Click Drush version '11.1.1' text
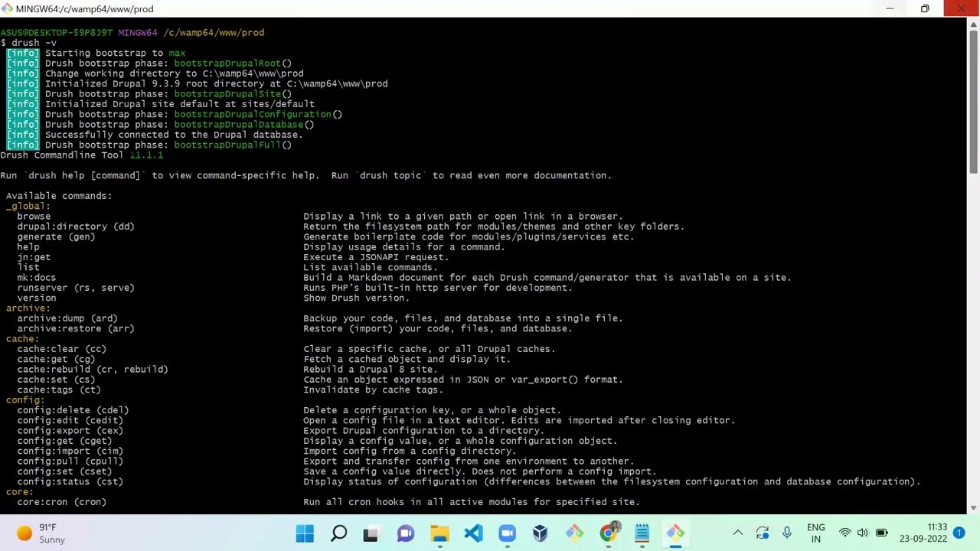 (146, 155)
